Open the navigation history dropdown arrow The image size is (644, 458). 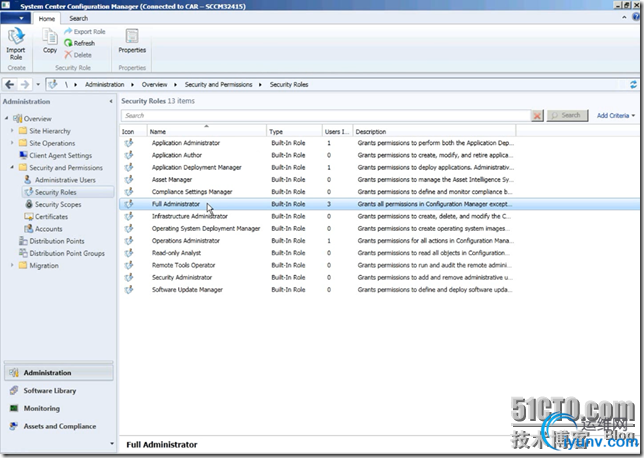pos(38,85)
